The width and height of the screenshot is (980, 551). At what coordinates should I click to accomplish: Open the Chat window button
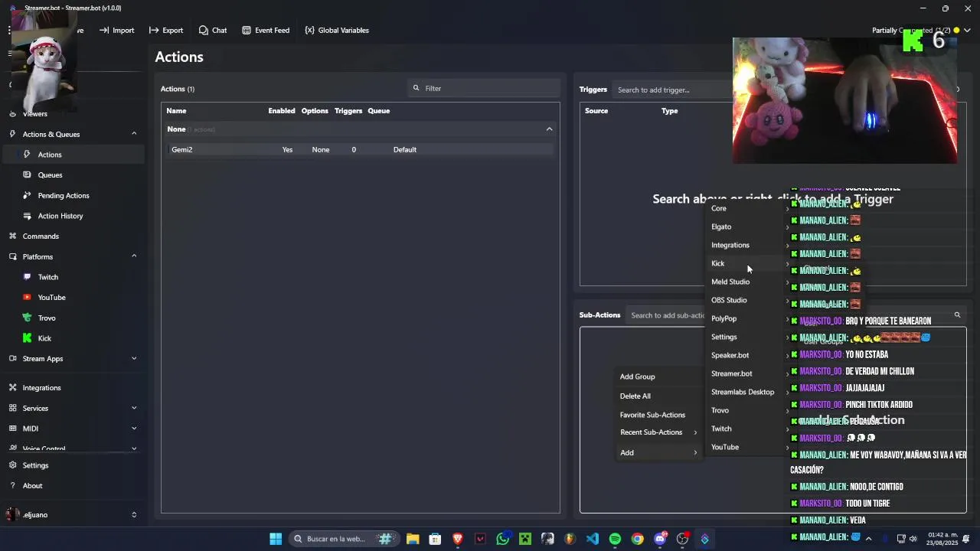(213, 31)
